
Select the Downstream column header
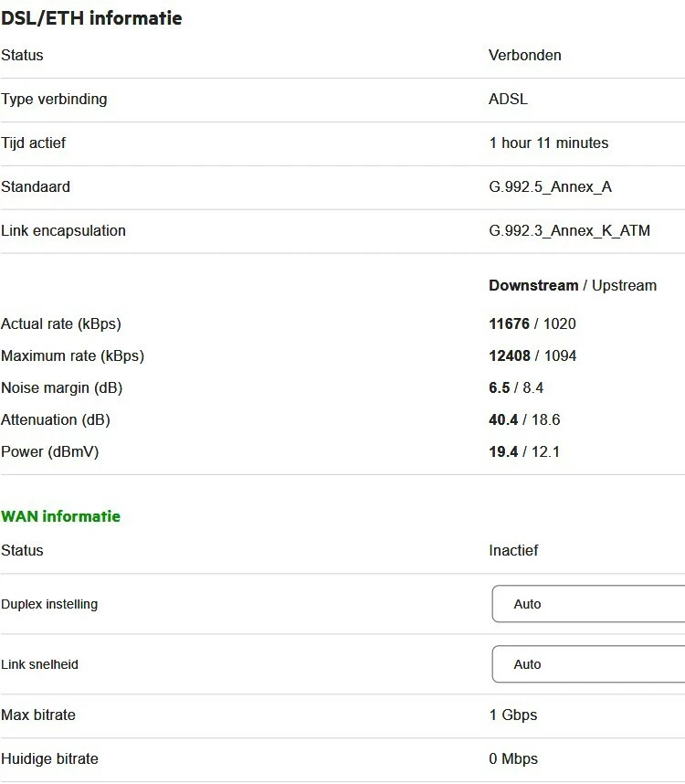[x=533, y=285]
